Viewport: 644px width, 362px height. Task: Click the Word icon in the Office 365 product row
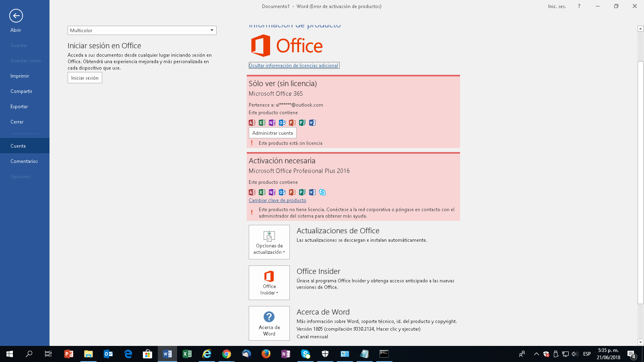click(x=312, y=123)
